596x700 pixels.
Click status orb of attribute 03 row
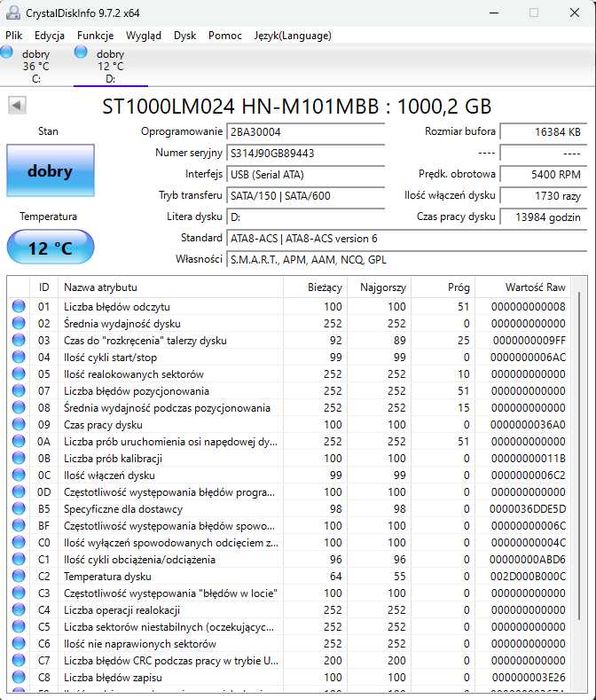coord(18,340)
